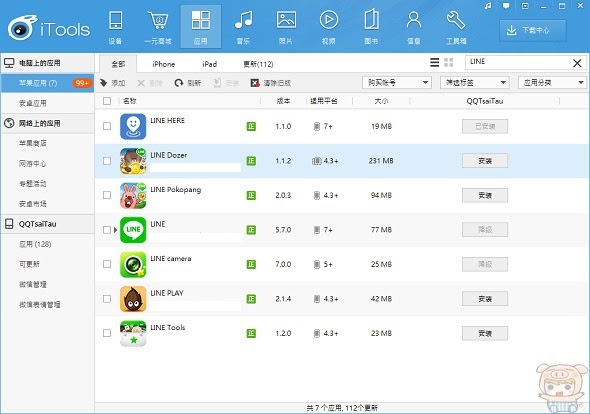
Task: Switch to list view layout
Action: pos(435,62)
